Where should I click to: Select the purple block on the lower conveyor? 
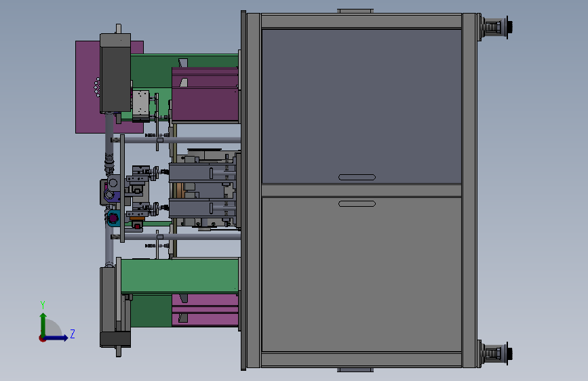pos(205,310)
